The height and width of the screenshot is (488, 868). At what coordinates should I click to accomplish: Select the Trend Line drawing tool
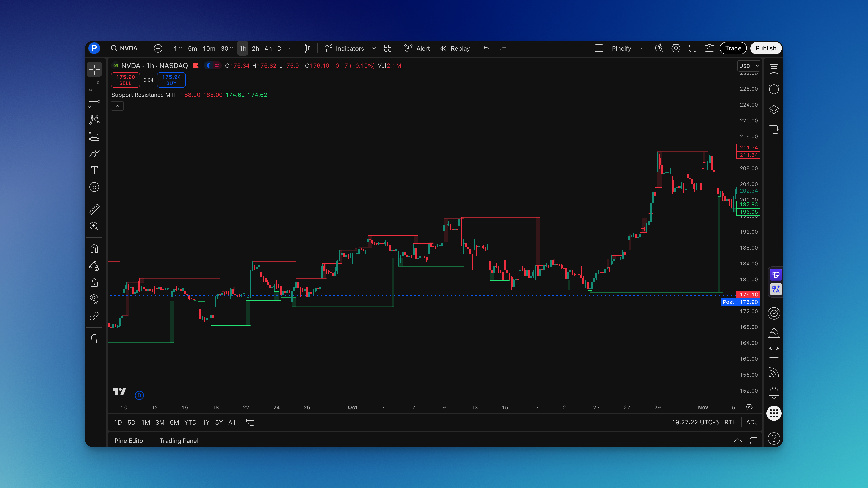[x=94, y=86]
